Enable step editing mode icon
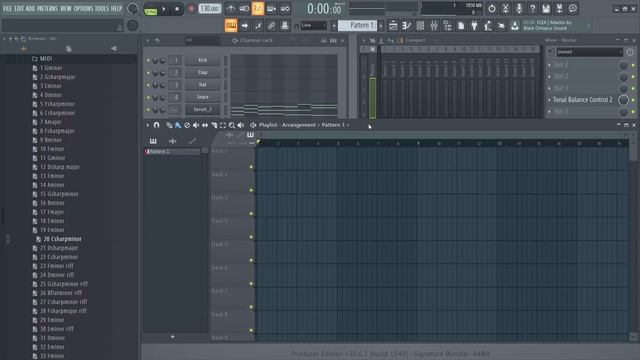Image resolution: width=640 pixels, height=360 pixels. [x=258, y=26]
